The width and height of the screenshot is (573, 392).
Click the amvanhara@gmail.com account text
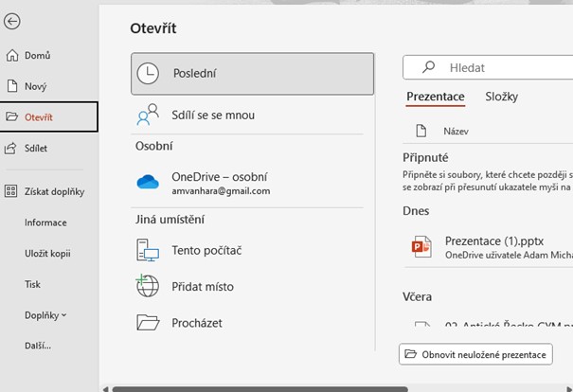(x=221, y=191)
